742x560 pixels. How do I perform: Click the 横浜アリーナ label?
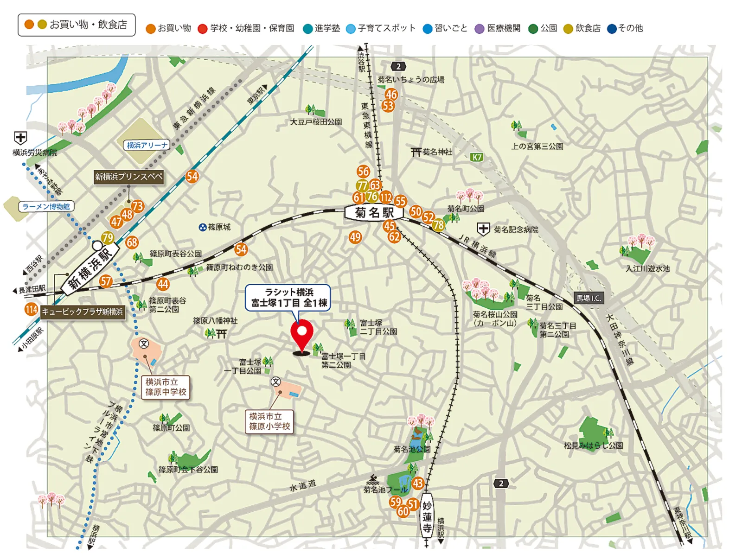pyautogui.click(x=147, y=145)
